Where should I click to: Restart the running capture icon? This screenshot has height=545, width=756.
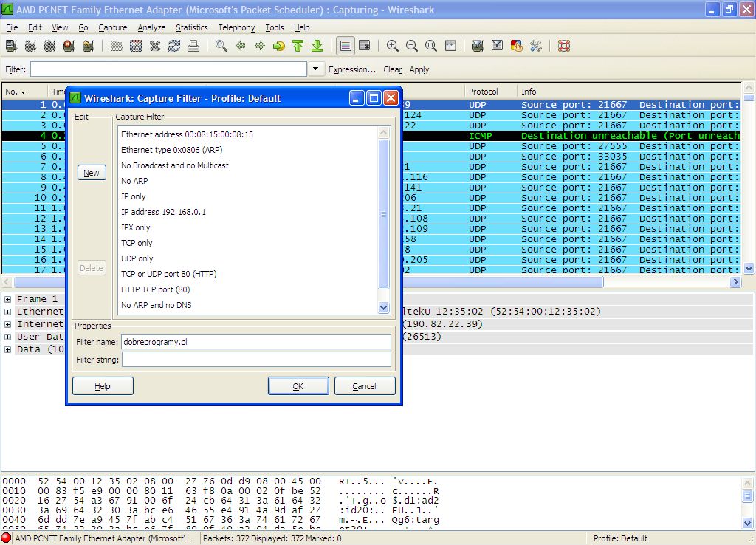pyautogui.click(x=89, y=46)
